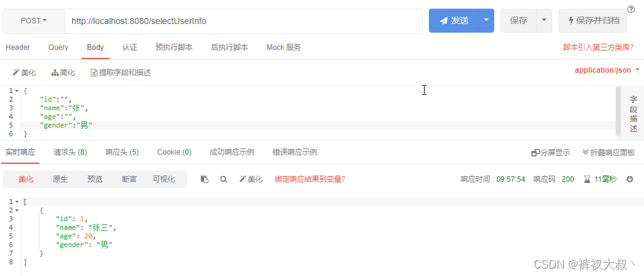Viewport: 644px width, 276px height.
Task: Search response with magnifier icon
Action: pos(224,179)
